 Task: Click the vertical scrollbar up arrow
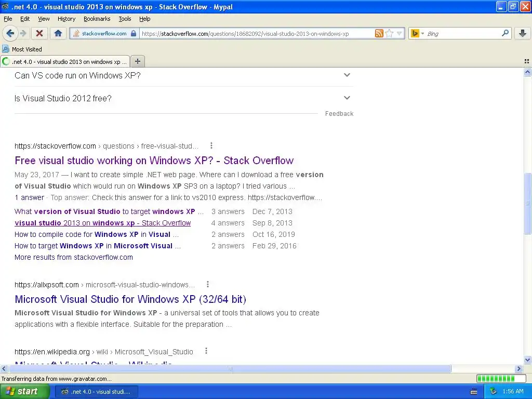coord(527,72)
